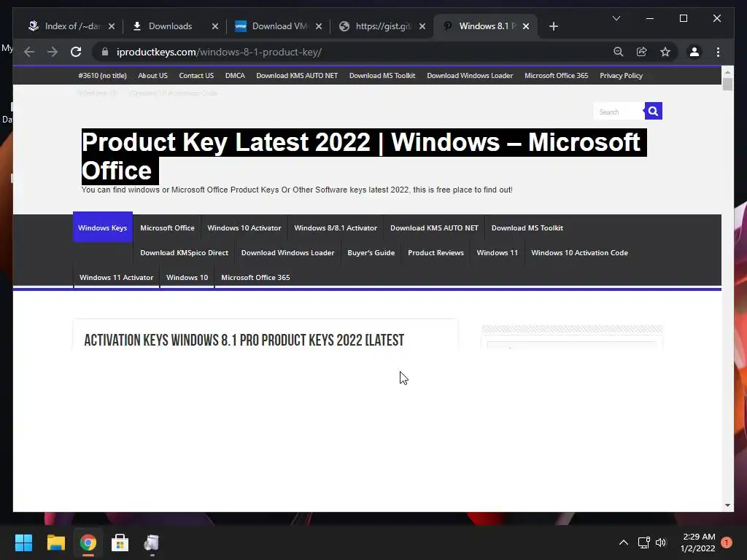
Task: Click the address bar URL
Action: click(x=219, y=52)
